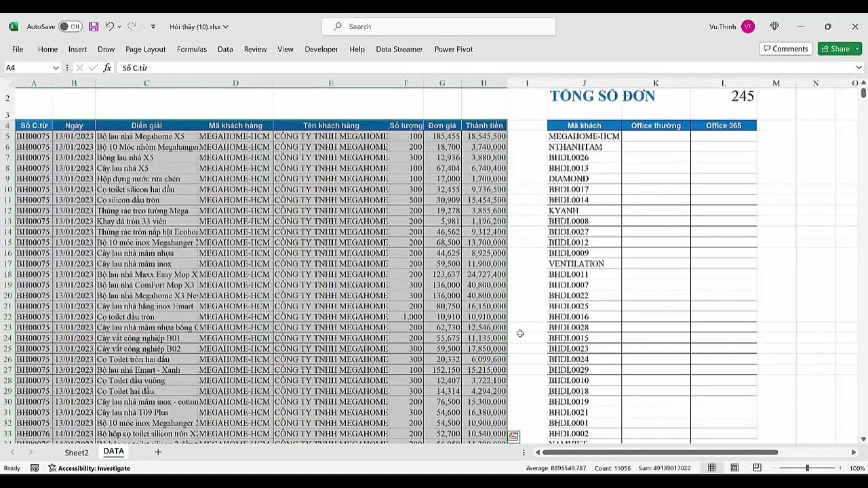Open the Draw tab
Screen dimensions: 868x488
106,49
